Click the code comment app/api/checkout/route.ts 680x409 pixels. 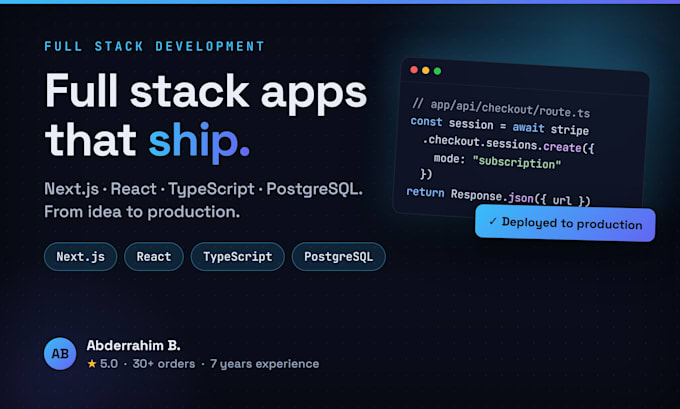coord(501,108)
